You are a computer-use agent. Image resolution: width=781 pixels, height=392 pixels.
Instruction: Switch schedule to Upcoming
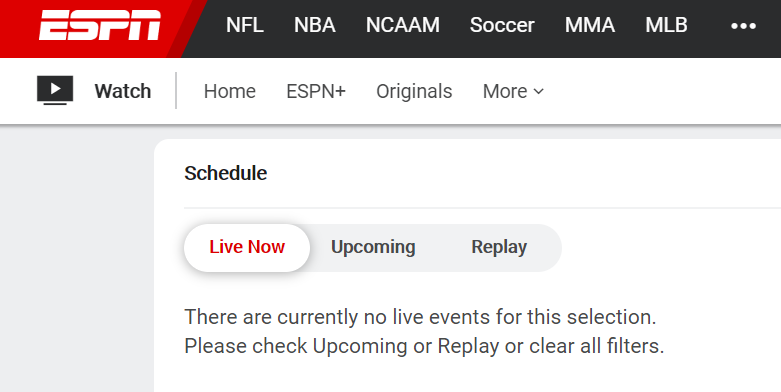pyautogui.click(x=373, y=248)
